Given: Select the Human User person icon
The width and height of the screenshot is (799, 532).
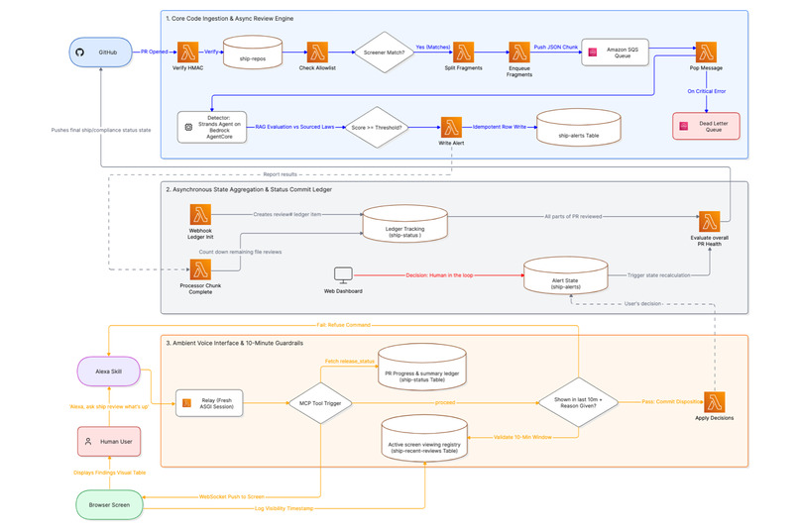Looking at the screenshot, I should click(88, 442).
